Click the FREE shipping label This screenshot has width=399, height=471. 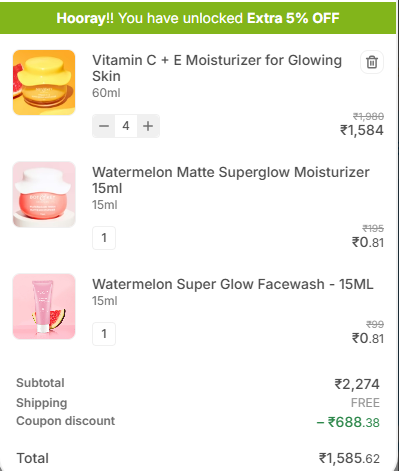point(365,403)
